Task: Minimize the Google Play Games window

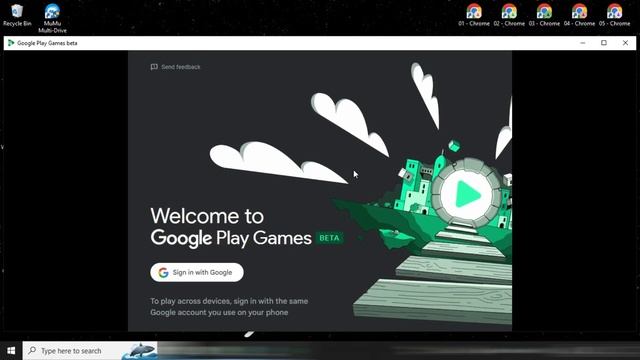Action: 583,43
